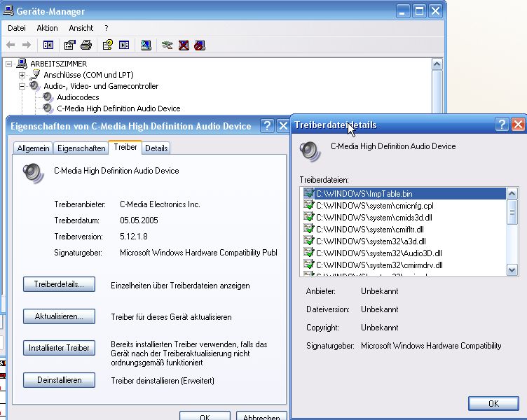This screenshot has height=420, width=527.
Task: Click the Deinstallieren button
Action: 59,380
